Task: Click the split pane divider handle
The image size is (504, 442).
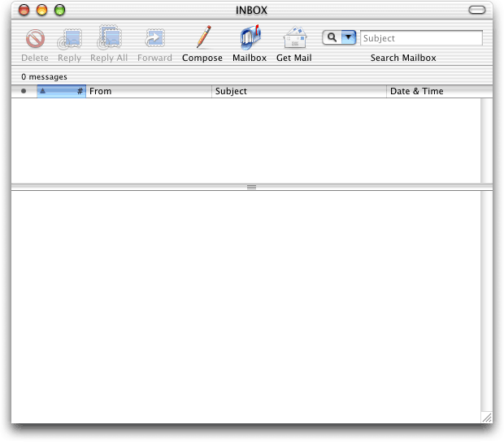Action: coord(251,187)
